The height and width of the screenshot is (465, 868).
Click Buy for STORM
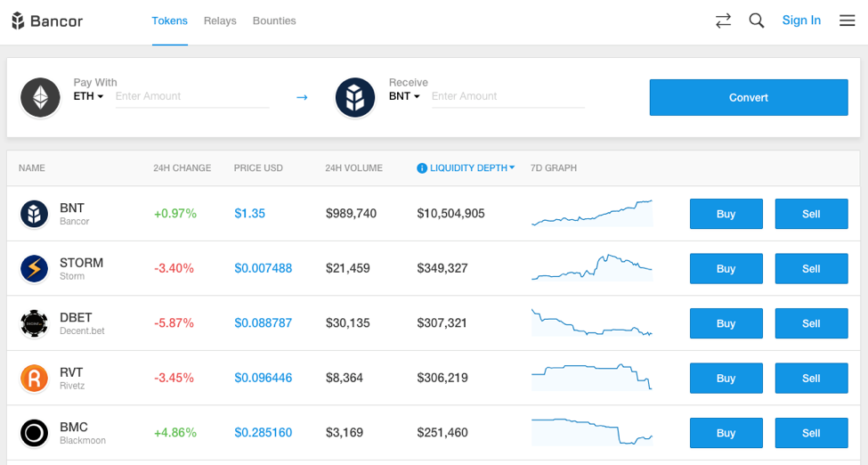[726, 269]
